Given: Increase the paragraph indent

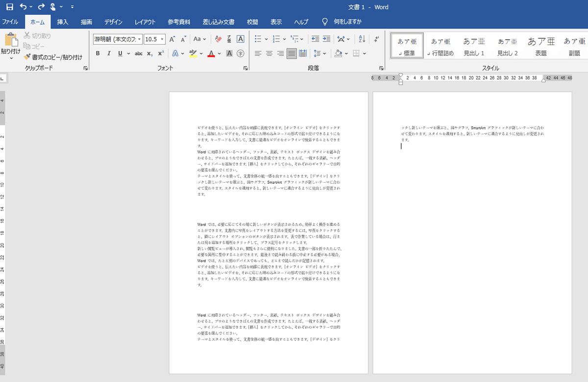Looking at the screenshot, I should tap(327, 39).
